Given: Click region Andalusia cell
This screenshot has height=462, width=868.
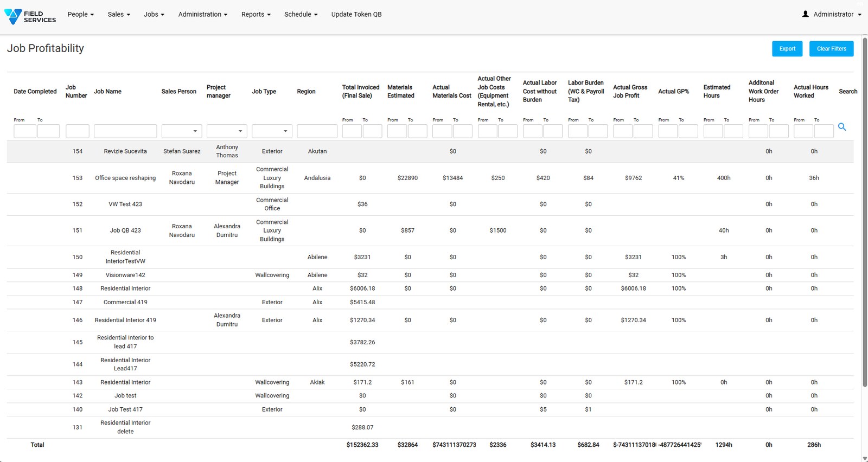Looking at the screenshot, I should [317, 178].
